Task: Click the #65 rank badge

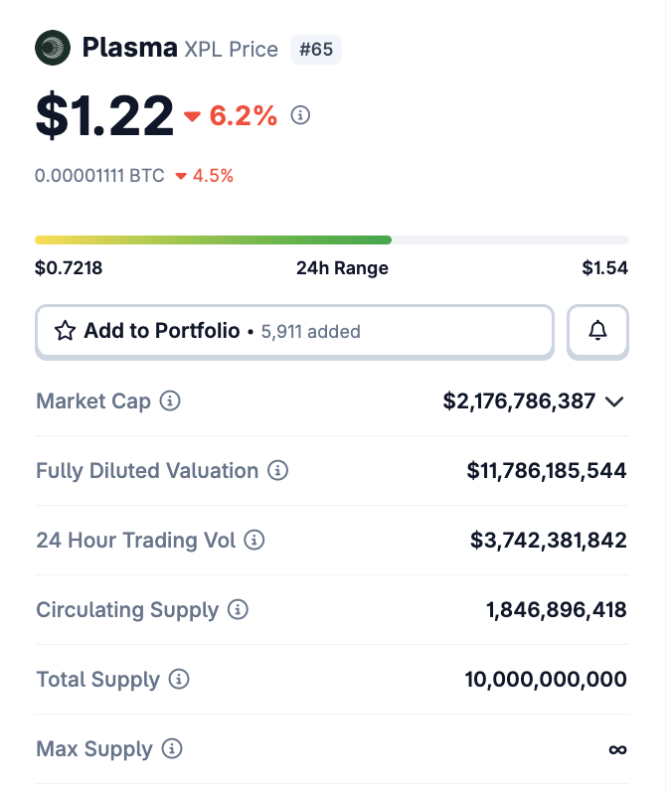Action: (316, 49)
